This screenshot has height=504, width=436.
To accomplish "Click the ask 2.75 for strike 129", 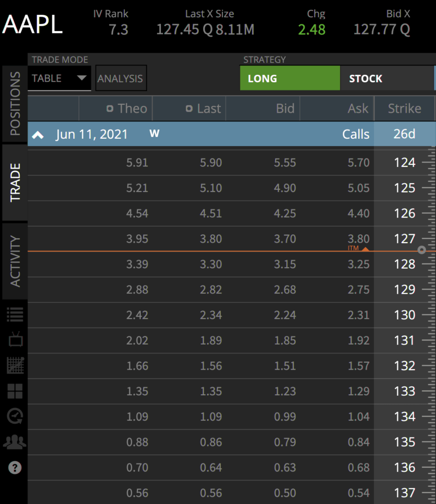I will [x=359, y=289].
